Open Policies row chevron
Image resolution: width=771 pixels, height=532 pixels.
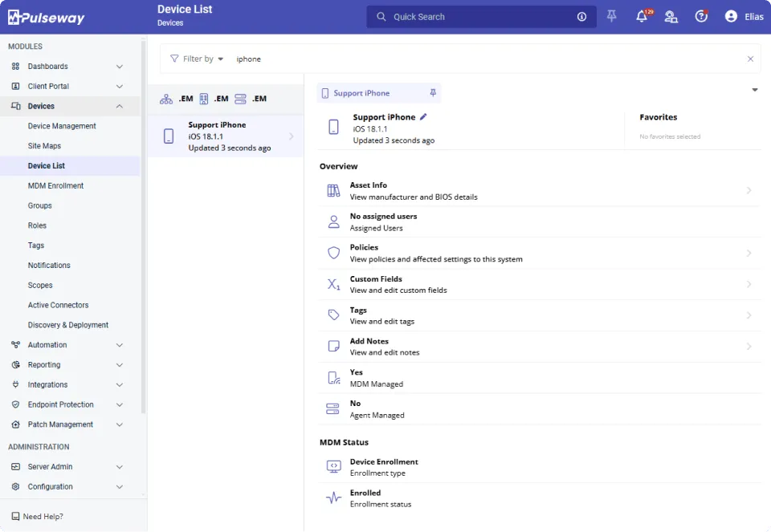pos(749,253)
